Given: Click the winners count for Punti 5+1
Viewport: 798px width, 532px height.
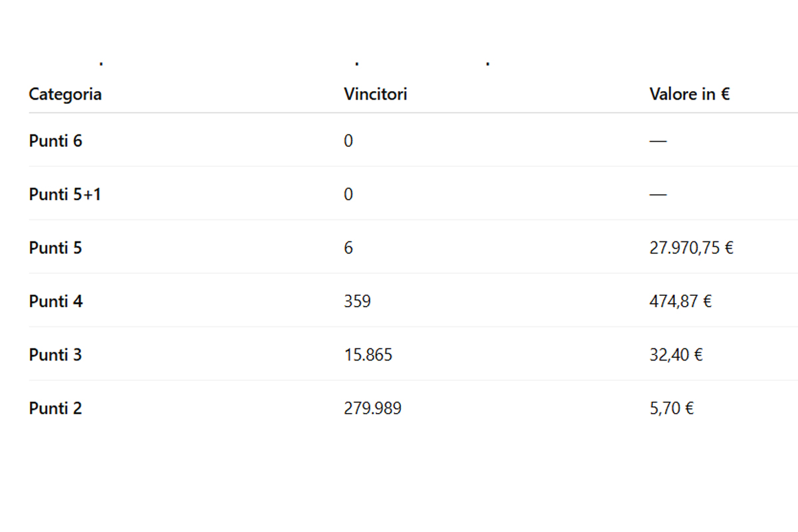Looking at the screenshot, I should point(348,194).
